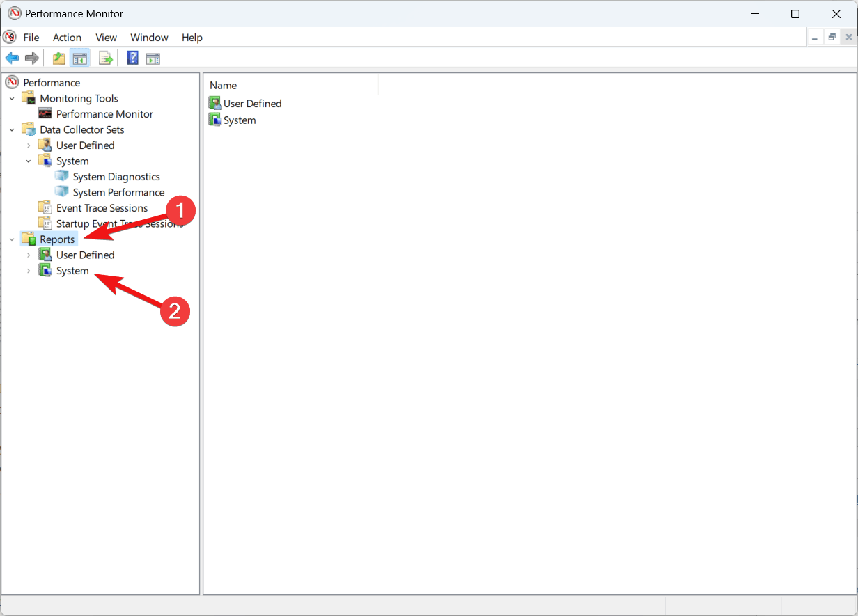The image size is (858, 616).
Task: Expand User Defined under Reports
Action: [x=29, y=255]
